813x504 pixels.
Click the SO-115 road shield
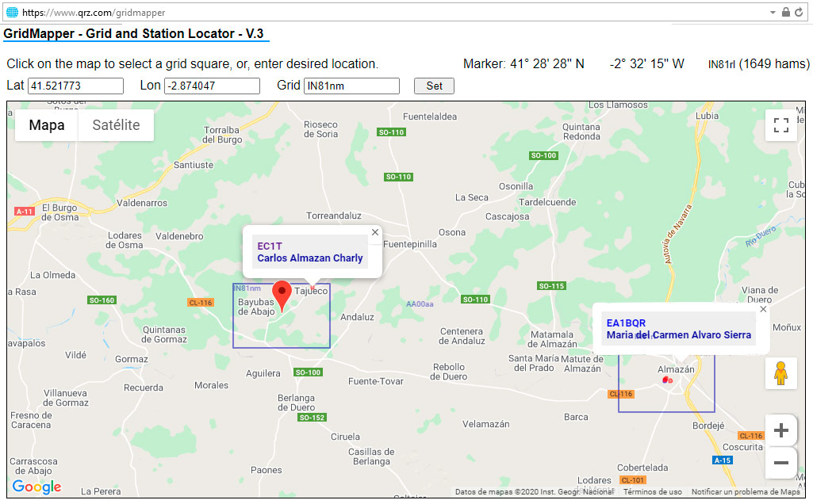[551, 286]
